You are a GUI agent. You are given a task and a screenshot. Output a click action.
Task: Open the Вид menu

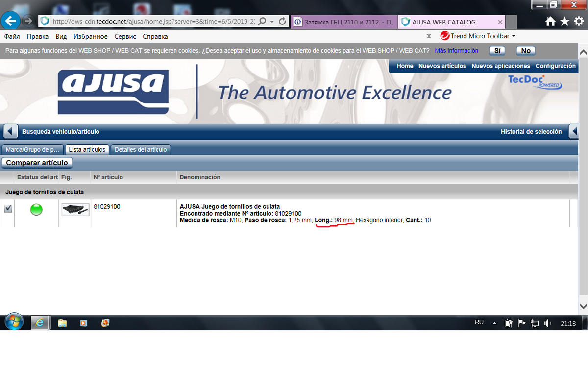61,36
